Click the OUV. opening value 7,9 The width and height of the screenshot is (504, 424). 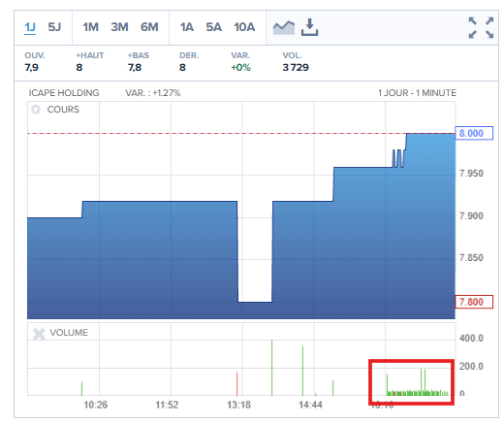[31, 68]
